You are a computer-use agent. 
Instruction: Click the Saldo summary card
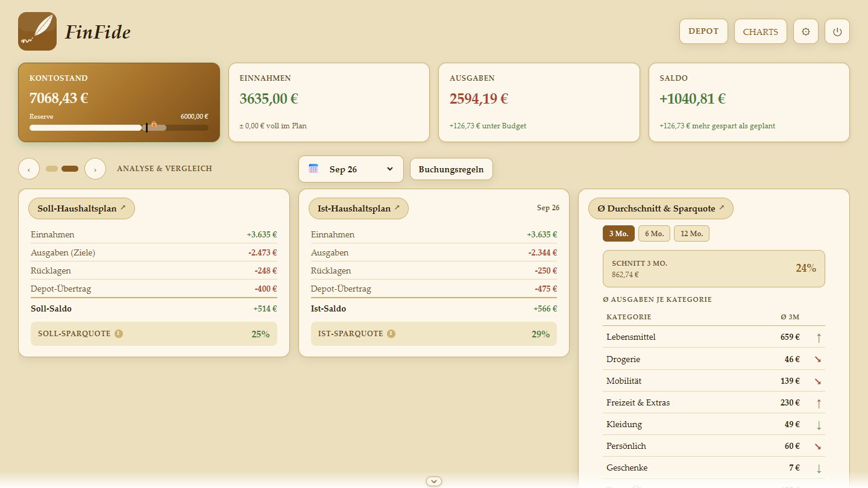[749, 102]
